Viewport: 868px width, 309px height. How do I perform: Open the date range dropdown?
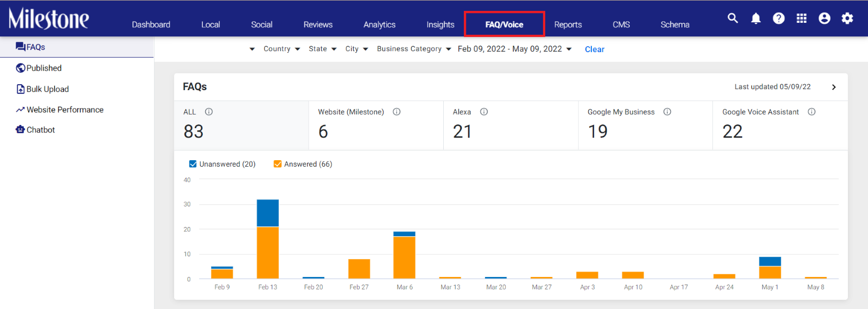click(514, 49)
